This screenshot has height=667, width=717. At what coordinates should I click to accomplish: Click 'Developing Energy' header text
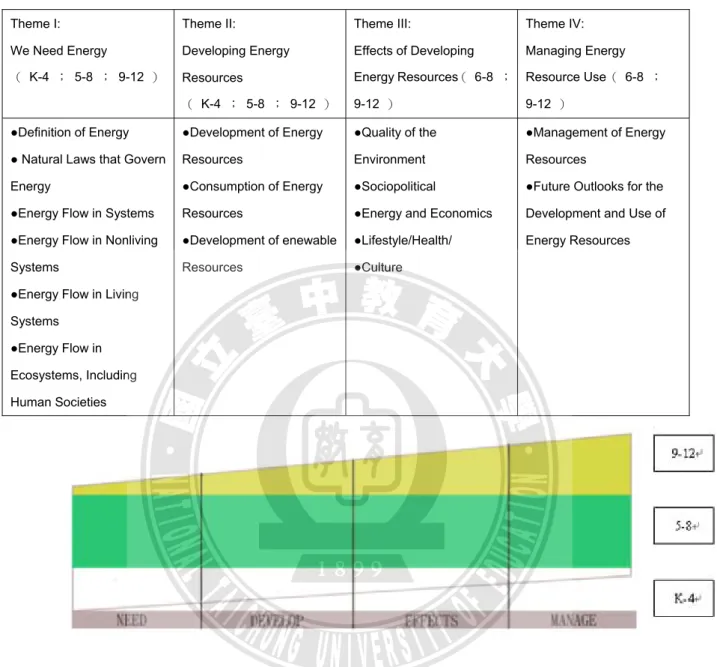click(235, 50)
